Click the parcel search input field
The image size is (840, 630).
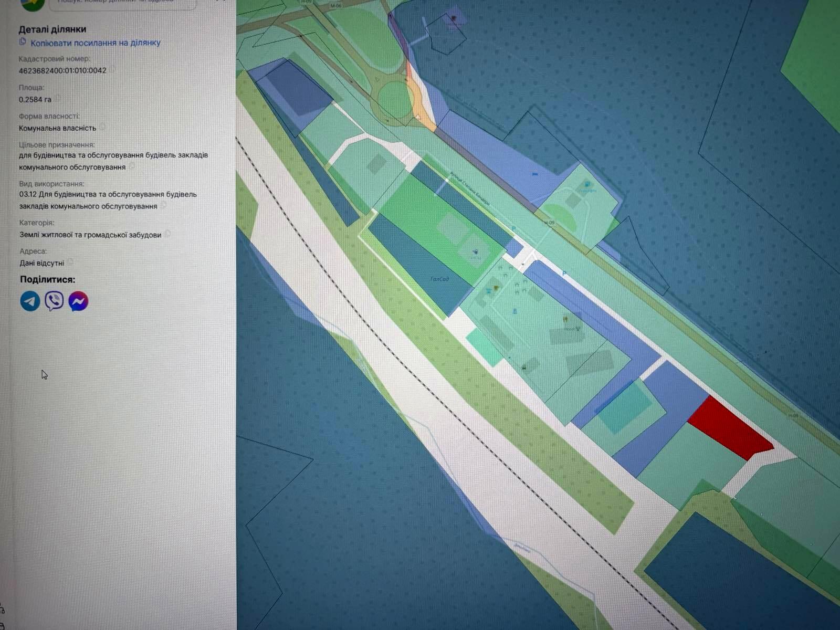click(x=123, y=3)
